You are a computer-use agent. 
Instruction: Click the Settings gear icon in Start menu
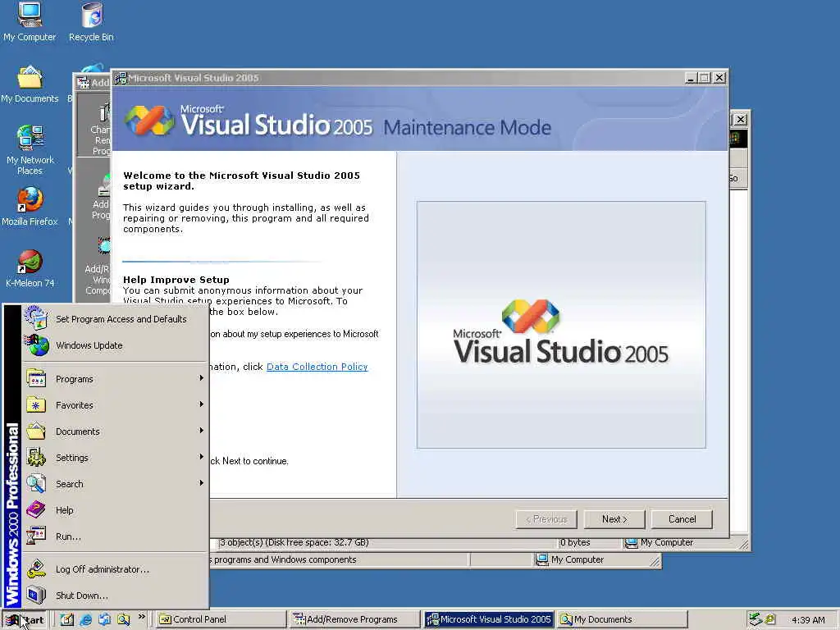click(x=36, y=458)
